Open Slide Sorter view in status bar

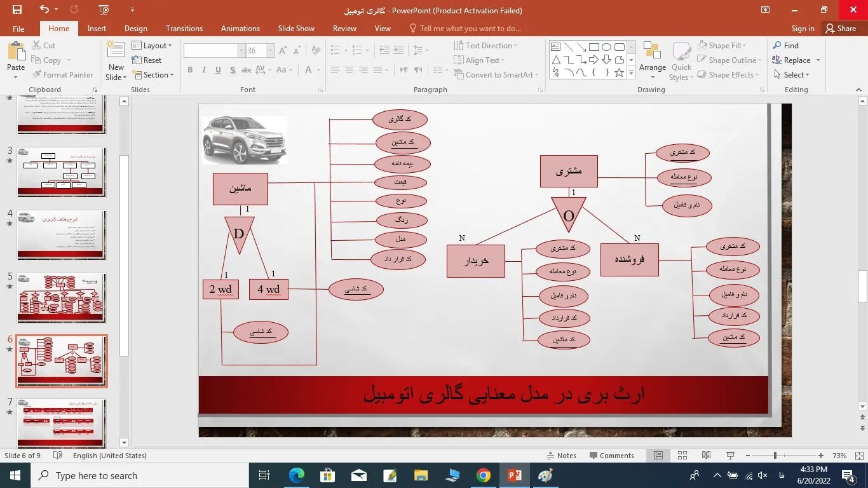pyautogui.click(x=682, y=456)
